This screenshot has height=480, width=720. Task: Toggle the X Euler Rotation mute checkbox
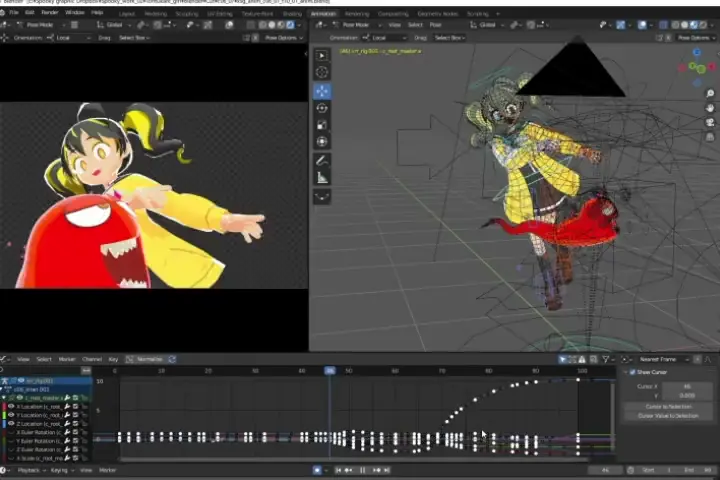(x=75, y=432)
